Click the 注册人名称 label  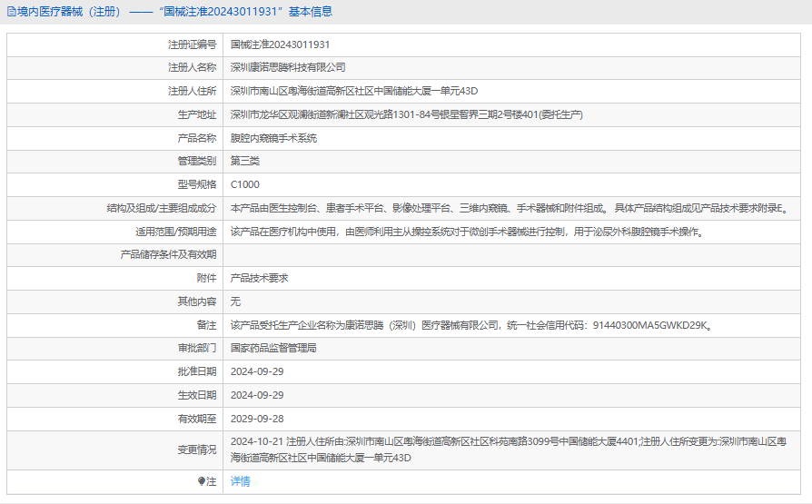click(x=193, y=67)
